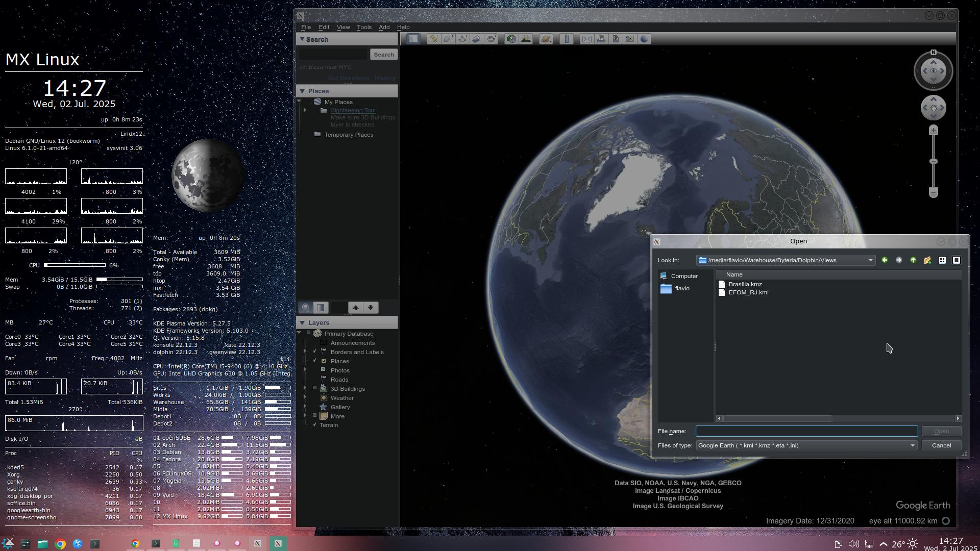Switch Open dialog to detail list view

[957, 260]
